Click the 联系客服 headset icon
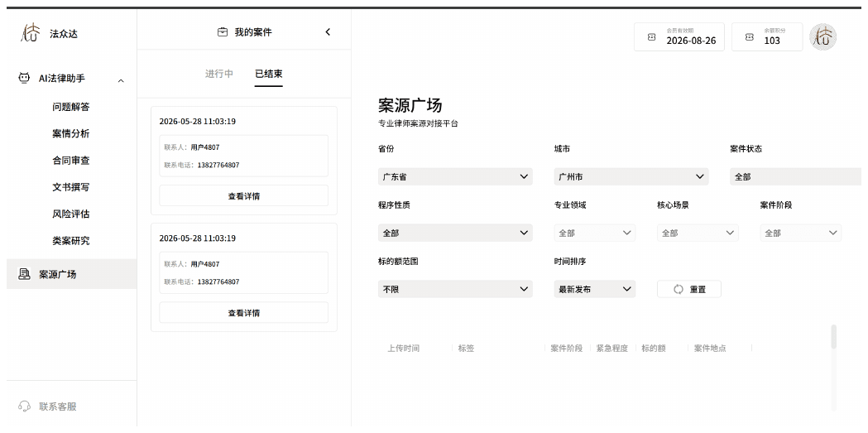 click(x=24, y=407)
